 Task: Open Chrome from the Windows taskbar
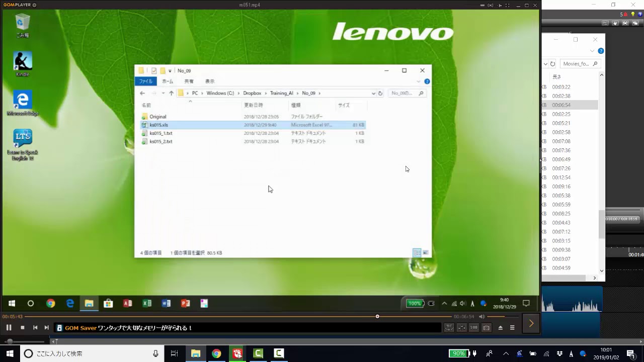[216, 353]
